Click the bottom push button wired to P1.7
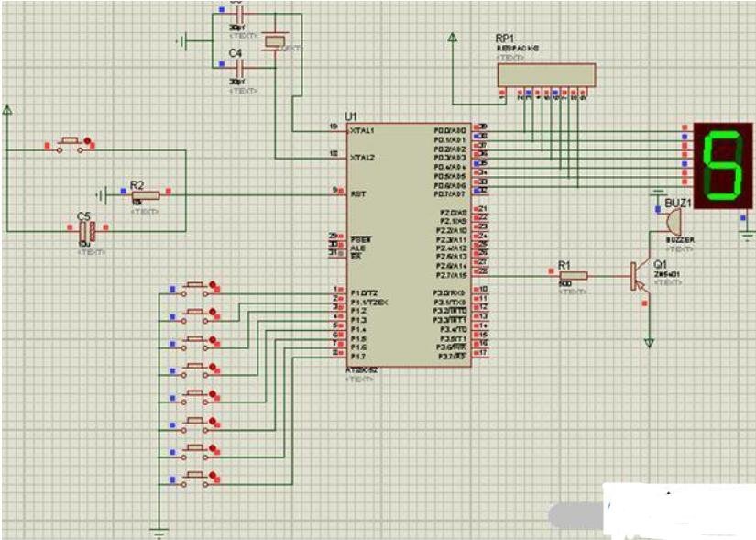This screenshot has width=756, height=540. pos(195,479)
